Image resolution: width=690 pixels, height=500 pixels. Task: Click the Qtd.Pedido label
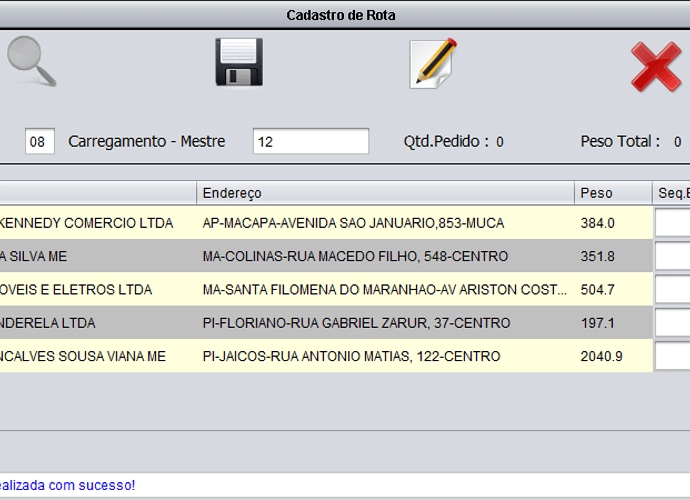point(446,141)
